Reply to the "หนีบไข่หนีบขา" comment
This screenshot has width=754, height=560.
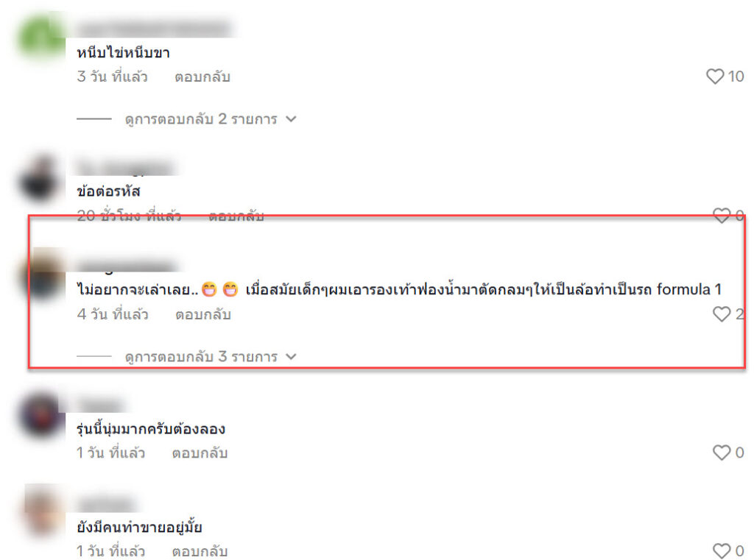(x=202, y=77)
